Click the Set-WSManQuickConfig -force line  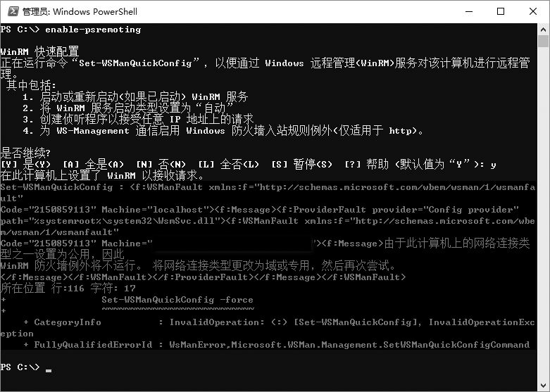point(177,300)
